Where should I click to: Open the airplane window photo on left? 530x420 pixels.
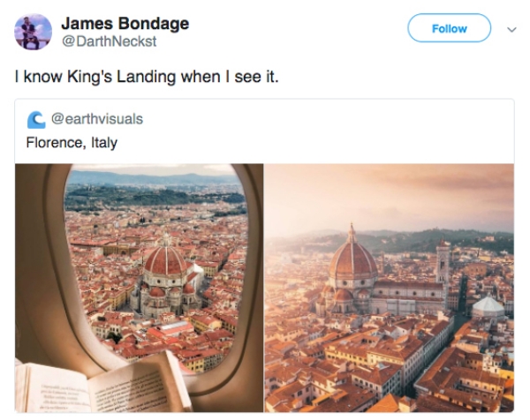click(x=140, y=288)
